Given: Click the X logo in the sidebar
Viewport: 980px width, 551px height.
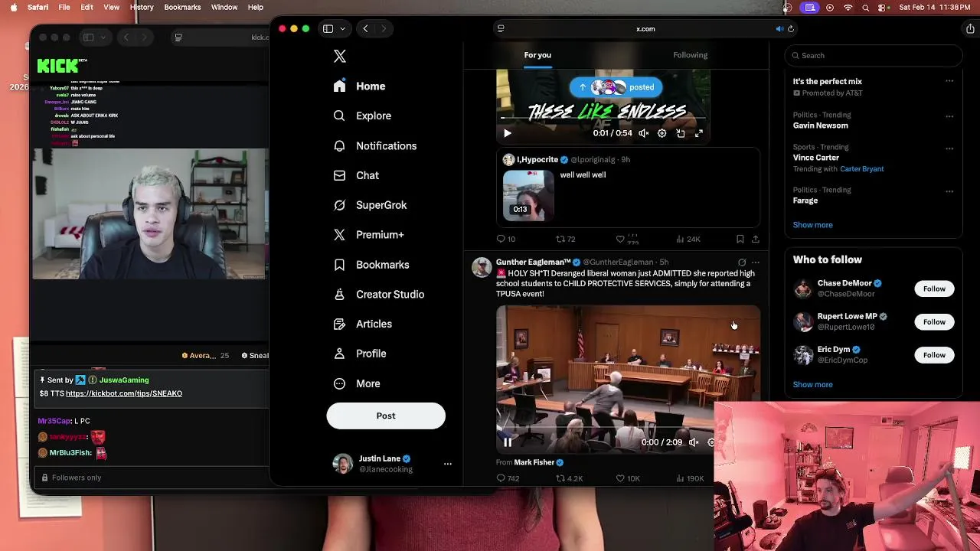Looking at the screenshot, I should tap(340, 56).
